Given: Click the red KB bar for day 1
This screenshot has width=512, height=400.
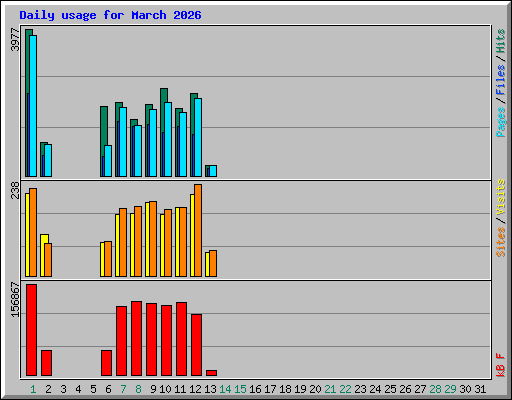Looking at the screenshot, I should (x=31, y=330).
